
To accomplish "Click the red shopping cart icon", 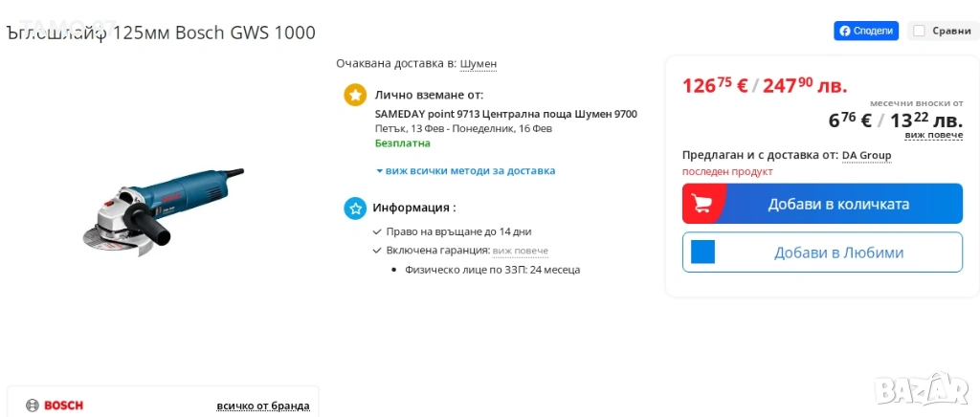I will click(x=703, y=204).
